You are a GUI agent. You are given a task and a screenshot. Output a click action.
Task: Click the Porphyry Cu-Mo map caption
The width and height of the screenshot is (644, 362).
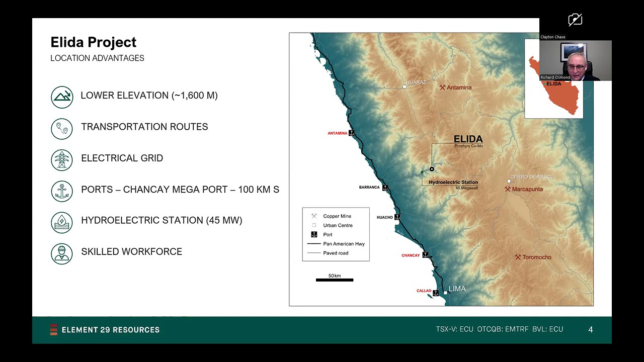tap(468, 146)
